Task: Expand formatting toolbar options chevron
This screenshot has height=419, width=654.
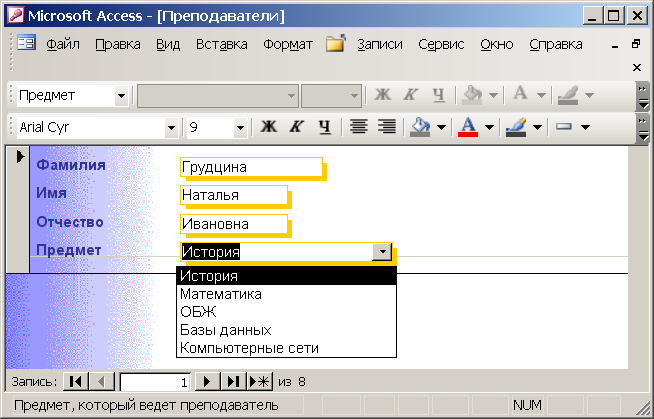Action: click(643, 128)
